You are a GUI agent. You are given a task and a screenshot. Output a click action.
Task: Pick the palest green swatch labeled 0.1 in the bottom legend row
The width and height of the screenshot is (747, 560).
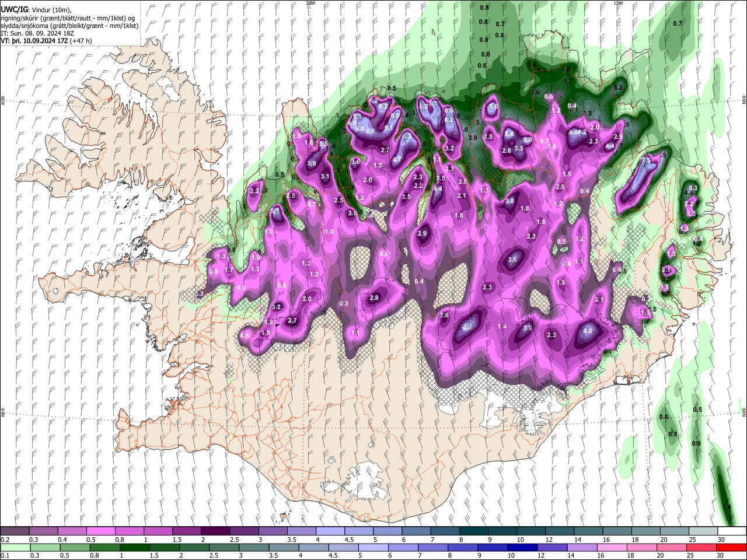click(x=15, y=548)
